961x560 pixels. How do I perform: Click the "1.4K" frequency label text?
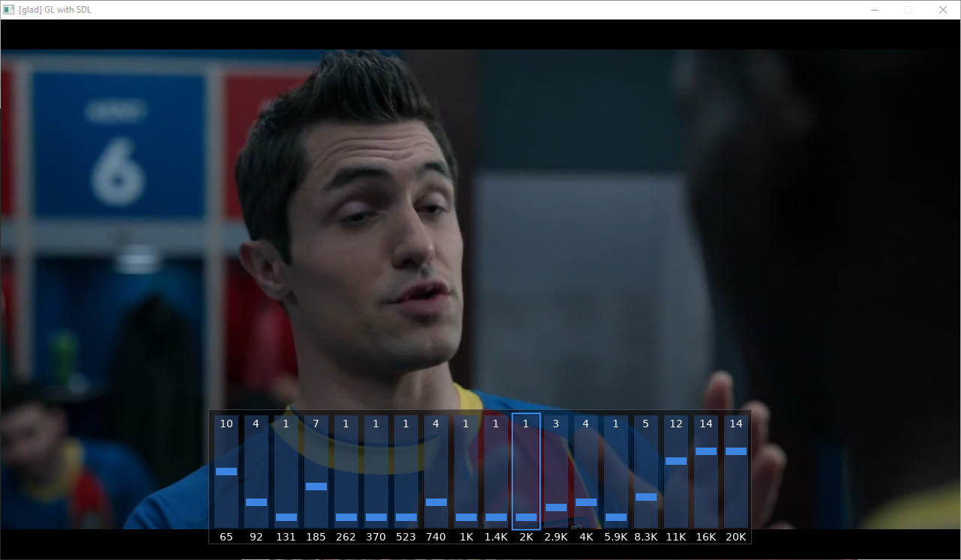tap(496, 537)
